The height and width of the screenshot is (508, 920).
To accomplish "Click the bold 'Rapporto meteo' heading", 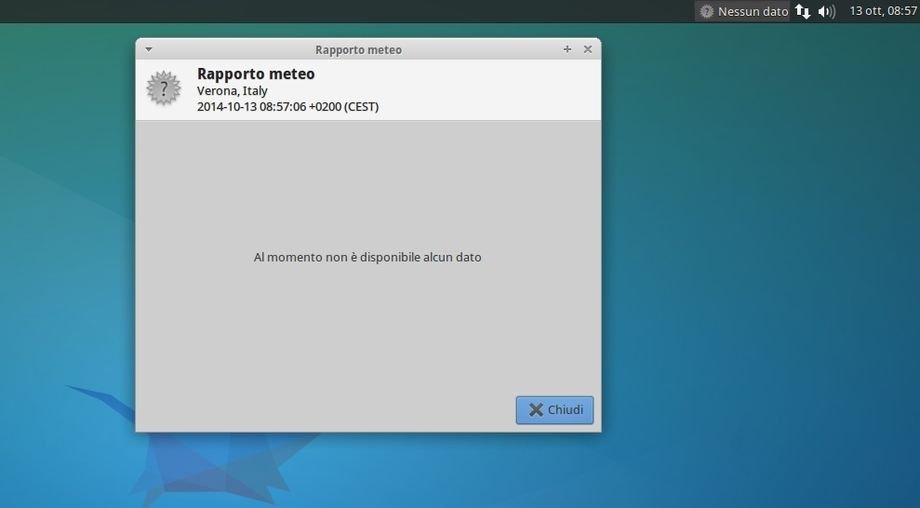I will click(x=256, y=74).
